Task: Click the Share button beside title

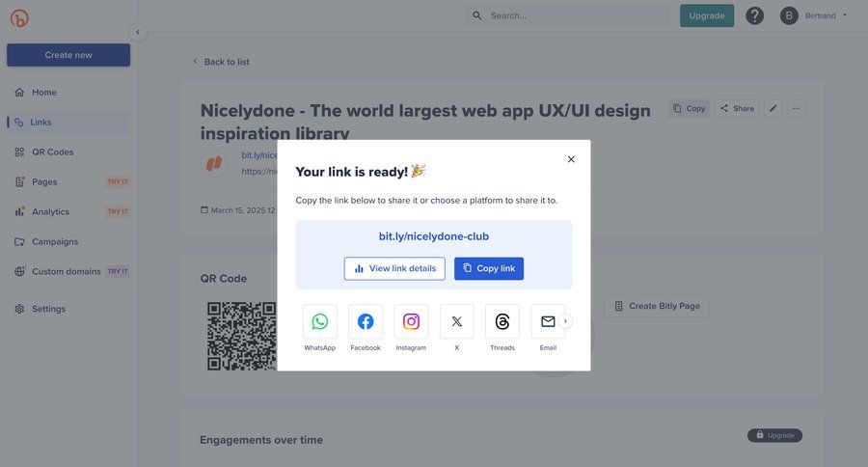Action: click(737, 109)
